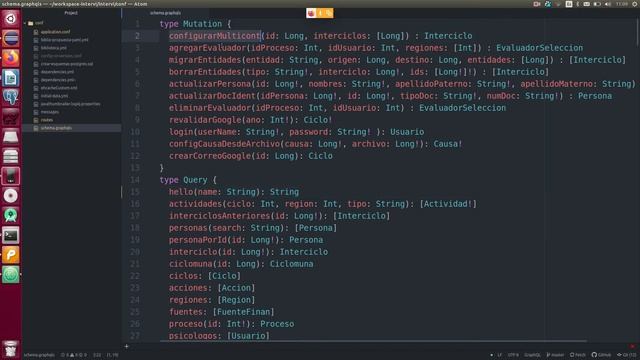Click the battery indicator in top panel

597,4
